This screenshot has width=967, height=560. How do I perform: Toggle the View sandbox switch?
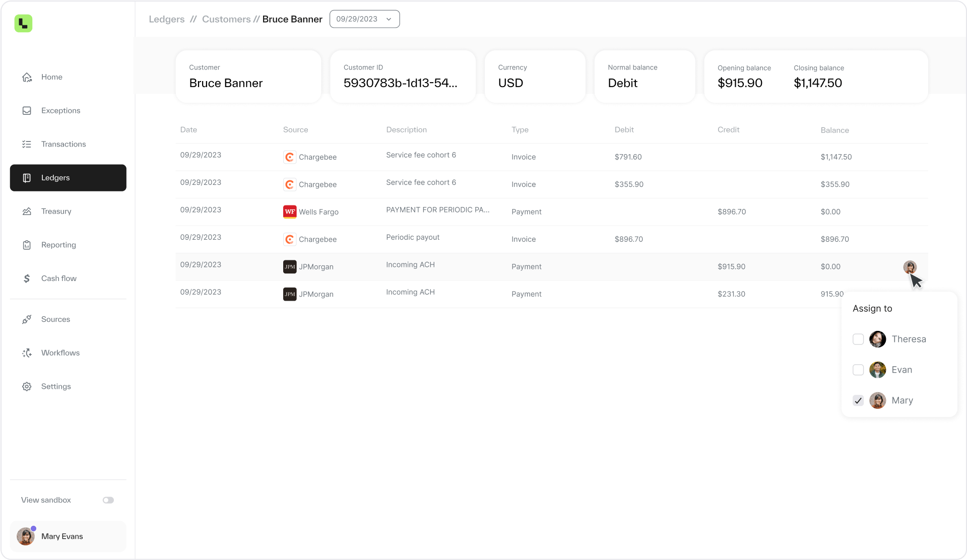[x=108, y=500]
